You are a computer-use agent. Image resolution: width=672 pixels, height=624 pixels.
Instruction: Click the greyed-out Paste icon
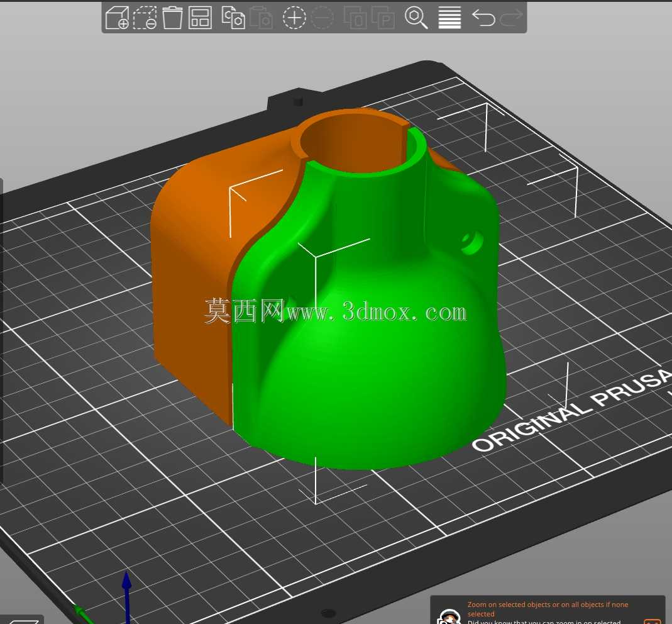(261, 18)
